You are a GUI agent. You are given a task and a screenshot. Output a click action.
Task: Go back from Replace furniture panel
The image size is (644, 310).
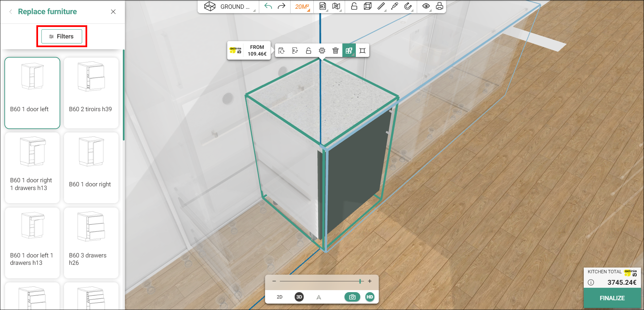(x=11, y=11)
